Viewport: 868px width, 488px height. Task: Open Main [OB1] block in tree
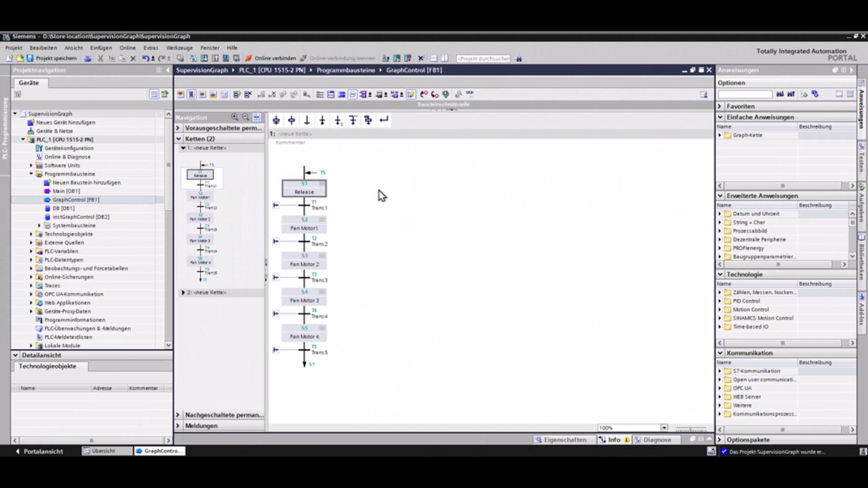point(66,191)
